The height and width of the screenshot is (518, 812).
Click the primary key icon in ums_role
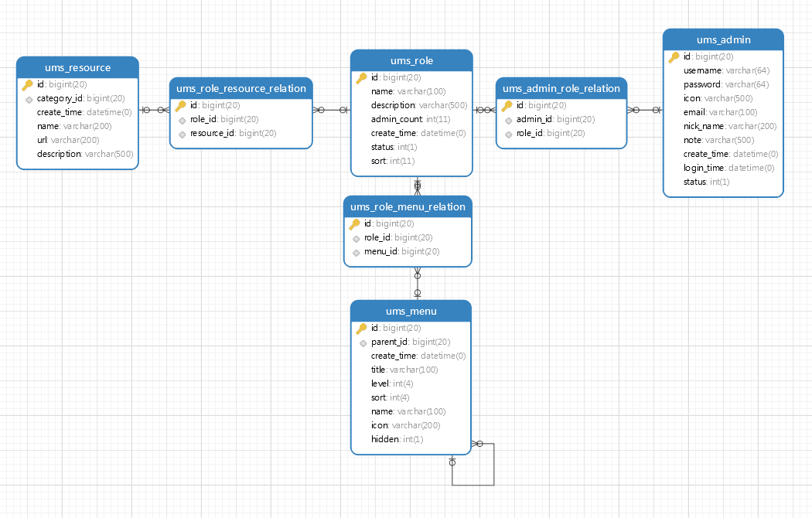coord(361,78)
